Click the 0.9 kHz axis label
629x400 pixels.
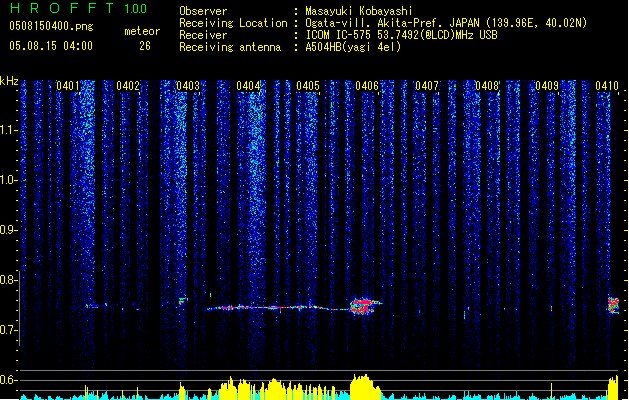pyautogui.click(x=9, y=230)
